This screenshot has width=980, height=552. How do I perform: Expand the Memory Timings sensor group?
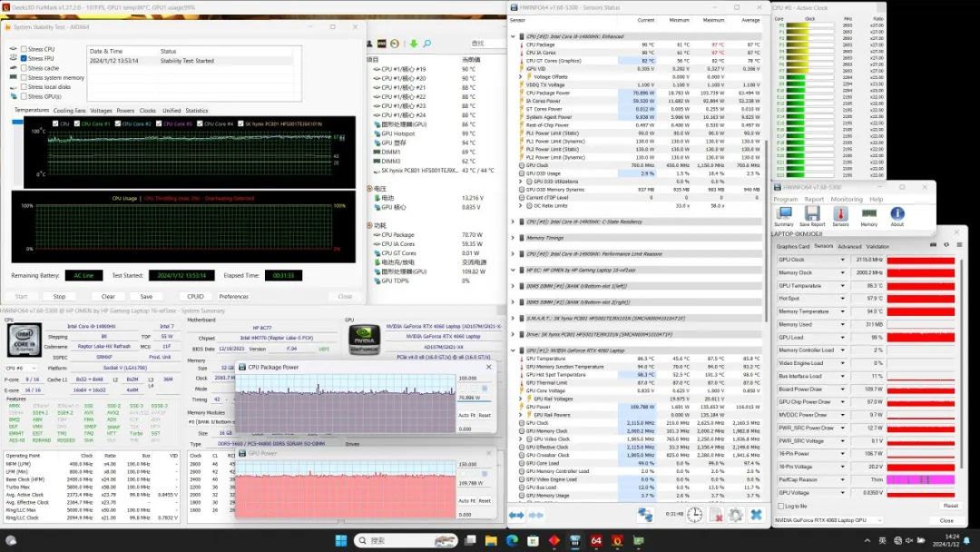click(513, 238)
